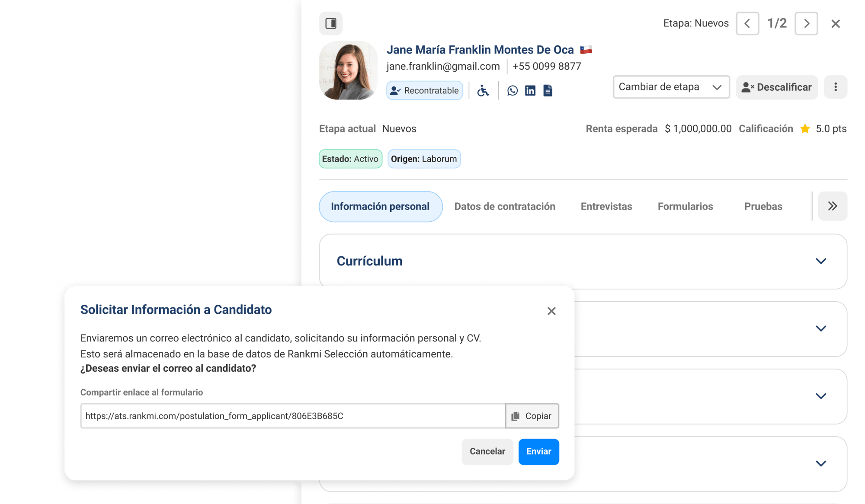The height and width of the screenshot is (504, 865).
Task: Switch to Datos de contratación tab
Action: [x=505, y=207]
